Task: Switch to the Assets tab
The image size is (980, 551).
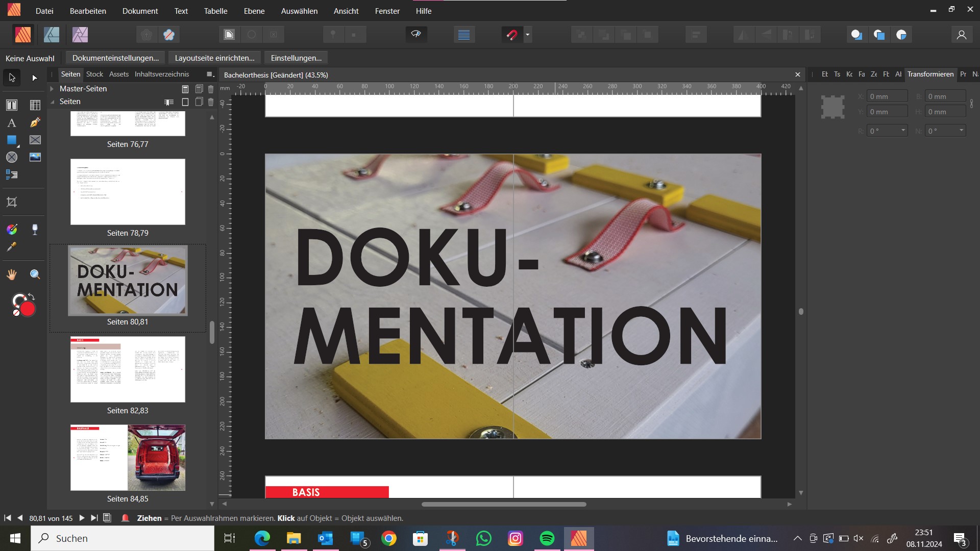Action: pyautogui.click(x=119, y=74)
